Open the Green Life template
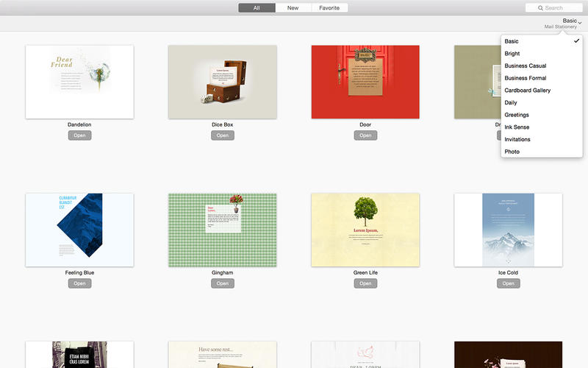 pos(365,283)
